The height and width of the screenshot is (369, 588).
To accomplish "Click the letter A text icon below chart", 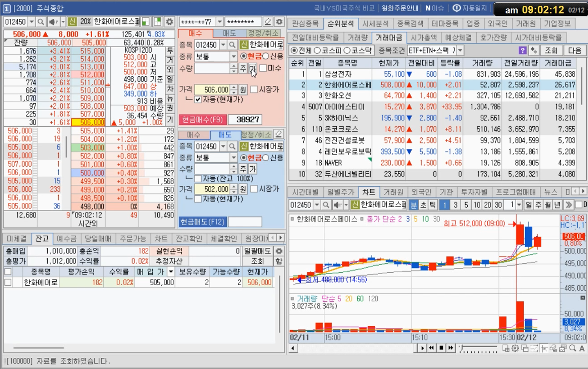I will pos(582,348).
